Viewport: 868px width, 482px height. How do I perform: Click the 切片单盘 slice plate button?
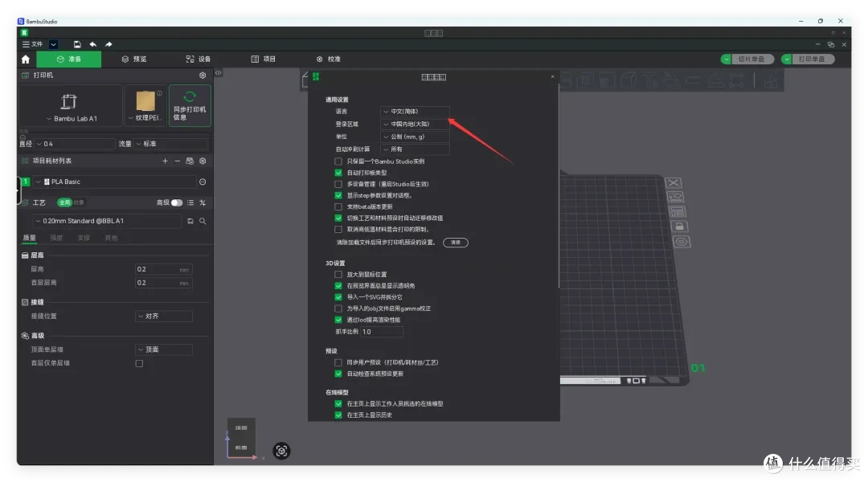pos(751,59)
